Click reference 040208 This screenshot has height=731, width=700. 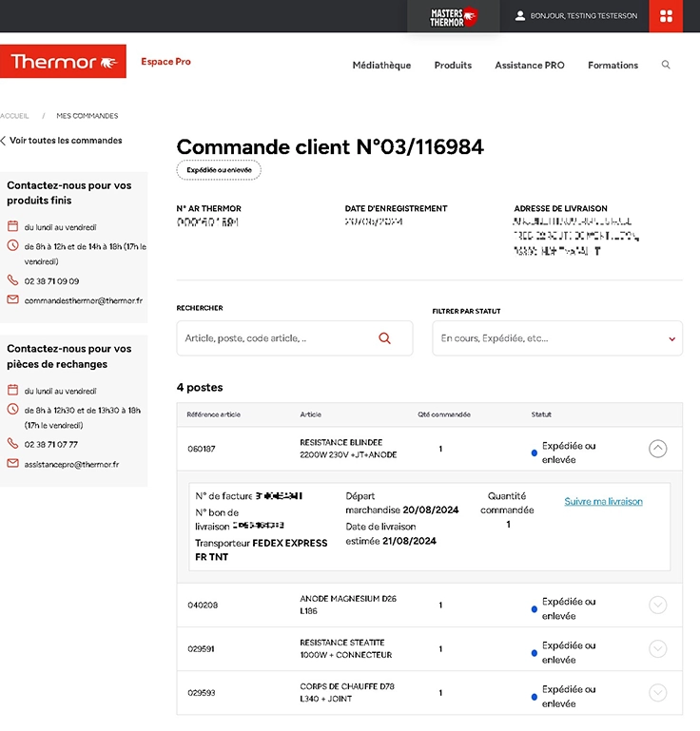[203, 605]
